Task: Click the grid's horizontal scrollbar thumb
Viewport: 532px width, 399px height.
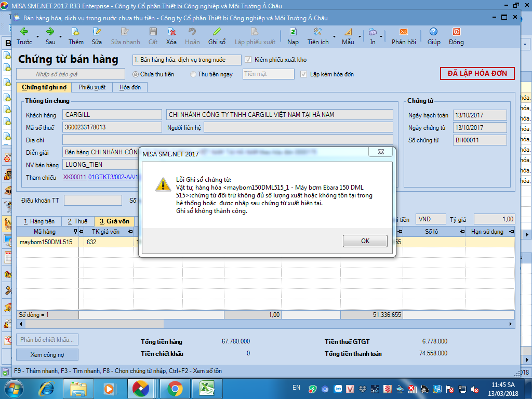Action: [94, 324]
